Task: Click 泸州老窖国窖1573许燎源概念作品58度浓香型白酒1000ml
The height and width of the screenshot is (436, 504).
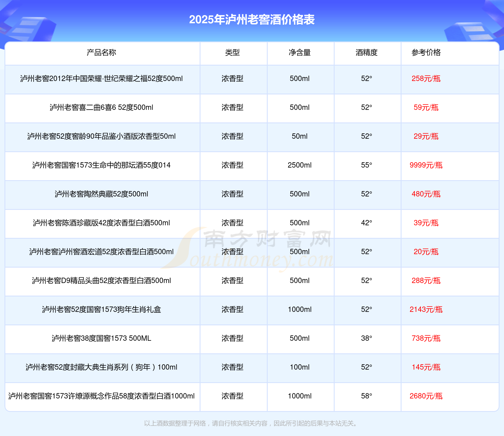Action: click(x=101, y=396)
